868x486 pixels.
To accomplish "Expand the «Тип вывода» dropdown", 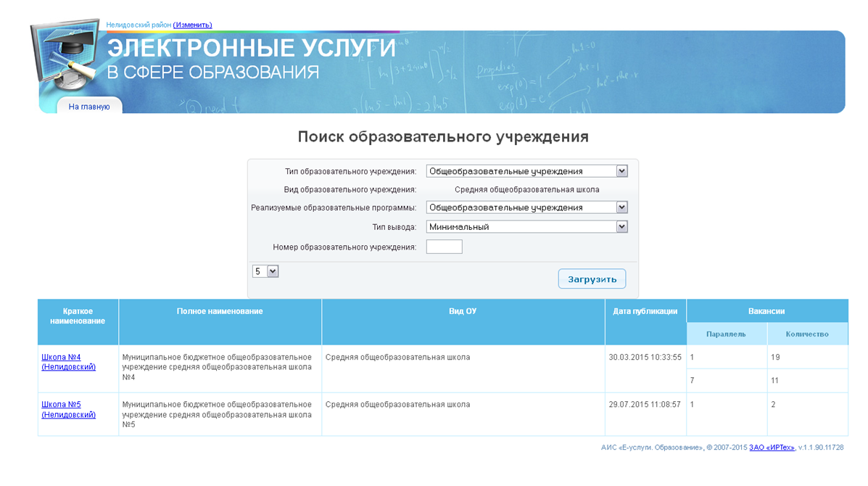I will click(526, 227).
